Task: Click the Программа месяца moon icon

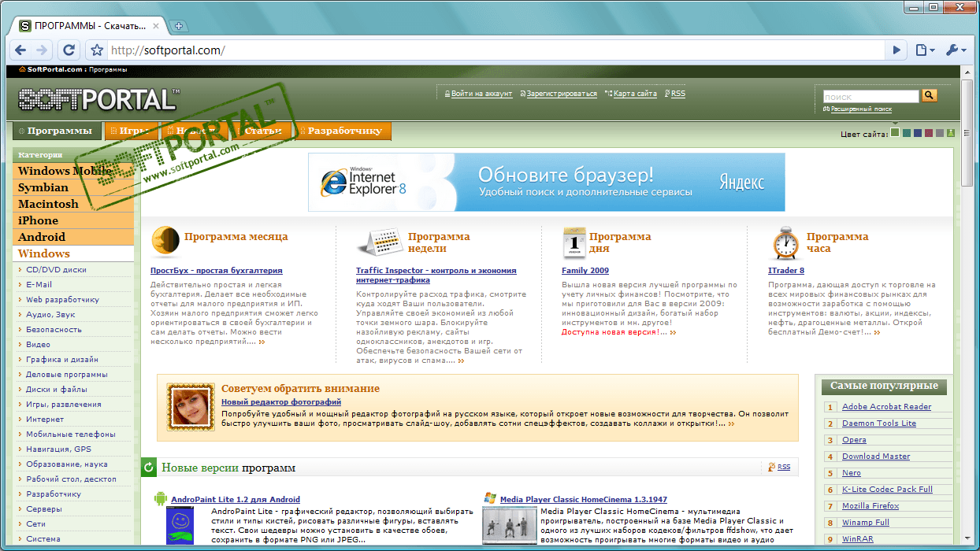Action: pyautogui.click(x=166, y=242)
